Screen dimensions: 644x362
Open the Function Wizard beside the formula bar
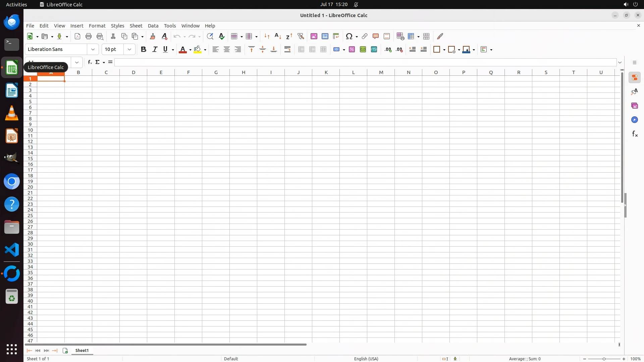(90, 62)
